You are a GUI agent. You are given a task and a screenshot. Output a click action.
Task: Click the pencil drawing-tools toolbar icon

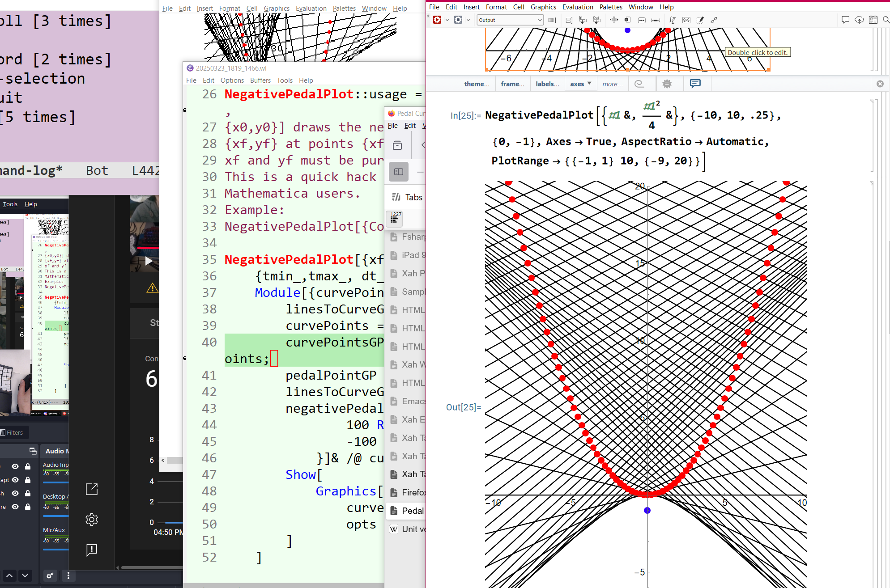[700, 20]
